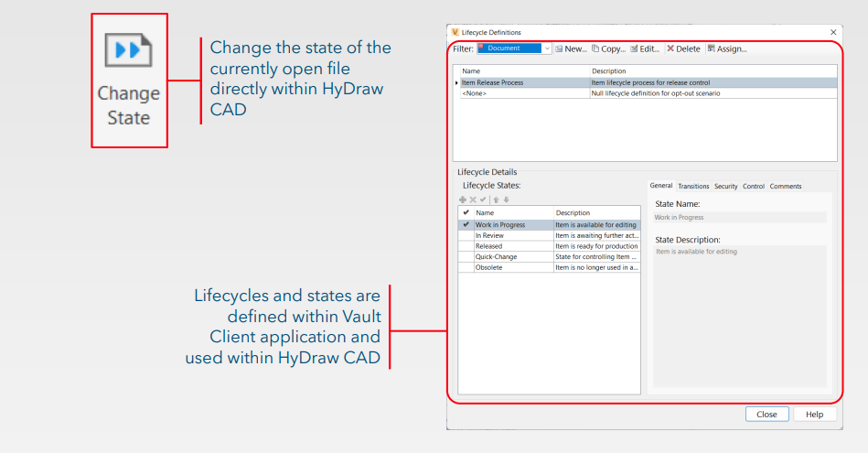Click 'Null lifecycle definition for opt-out scenario' cell

pyautogui.click(x=713, y=93)
